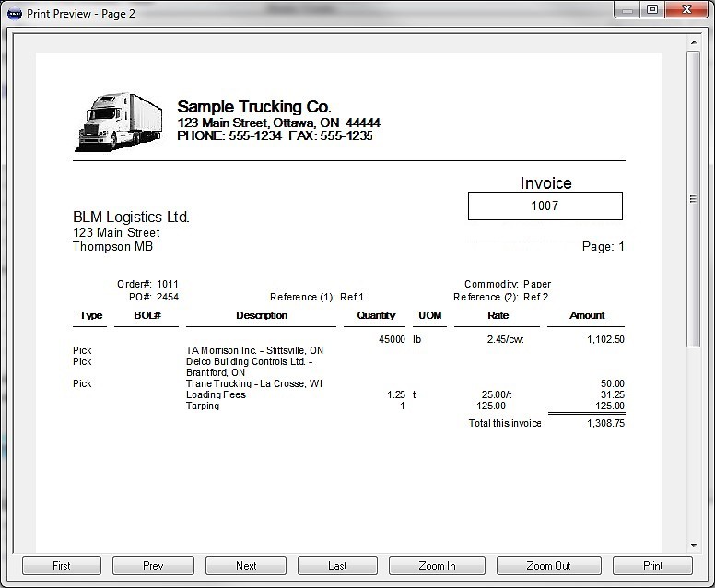Go to previous page with Prev
Image resolution: width=715 pixels, height=588 pixels.
[153, 565]
